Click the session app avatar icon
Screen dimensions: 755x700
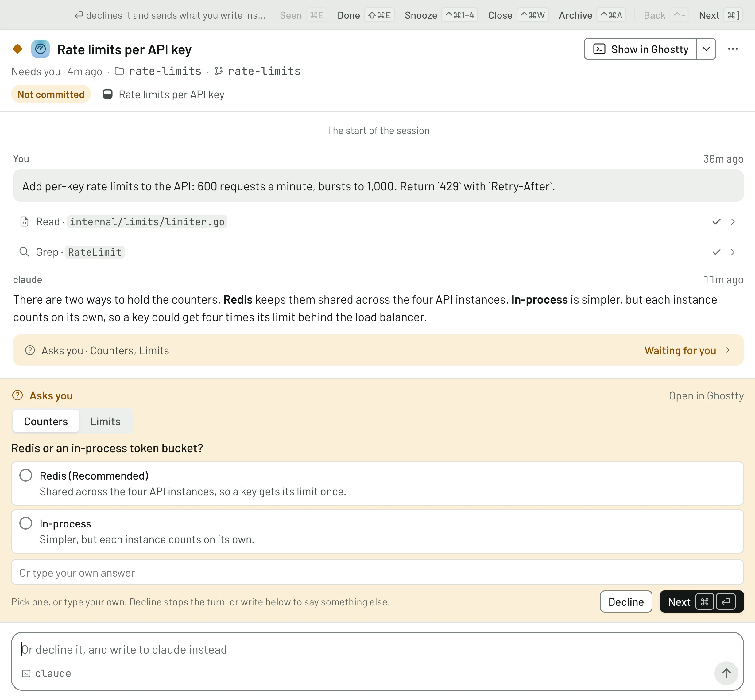click(x=41, y=49)
